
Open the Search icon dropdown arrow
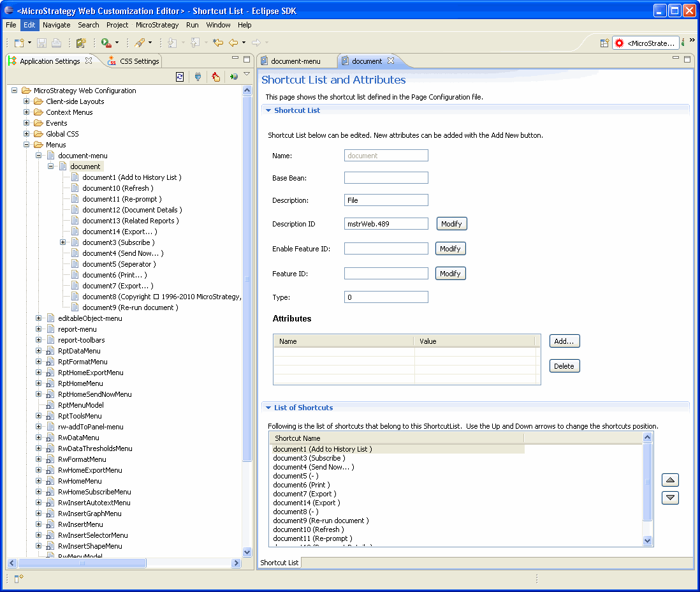click(150, 43)
